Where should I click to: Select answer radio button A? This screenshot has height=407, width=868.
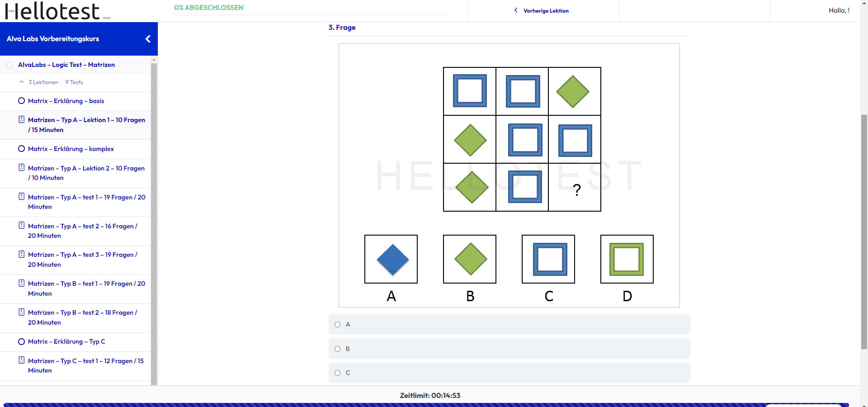337,324
